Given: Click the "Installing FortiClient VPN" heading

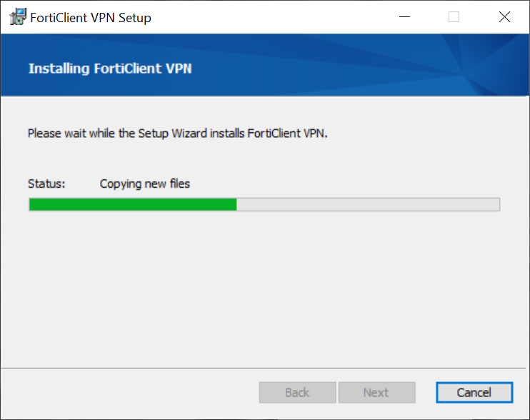Looking at the screenshot, I should tap(110, 69).
